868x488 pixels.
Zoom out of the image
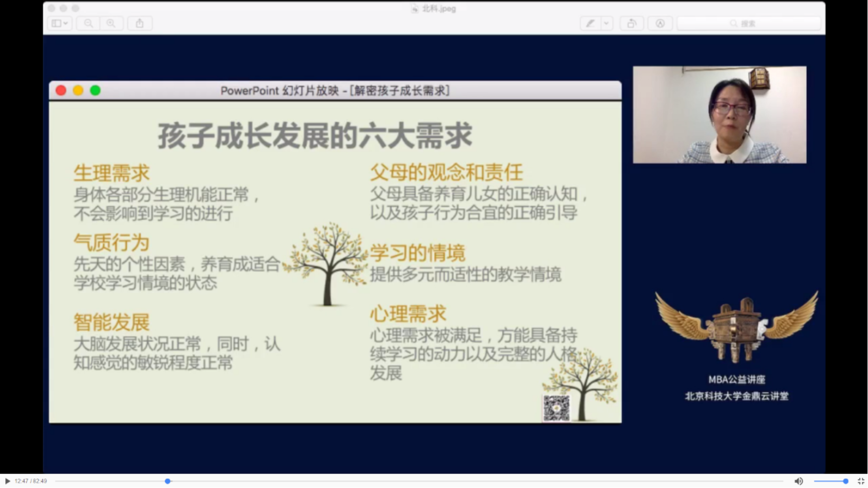click(88, 23)
